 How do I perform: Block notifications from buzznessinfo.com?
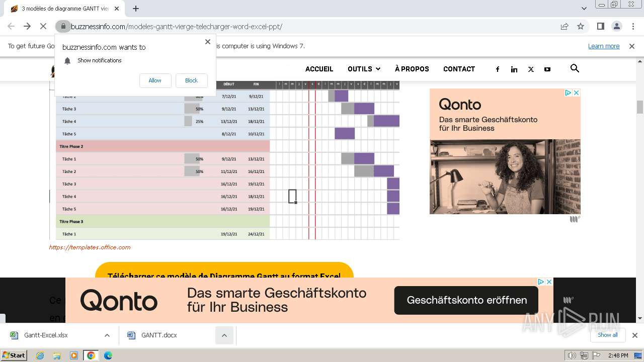pos(191,80)
